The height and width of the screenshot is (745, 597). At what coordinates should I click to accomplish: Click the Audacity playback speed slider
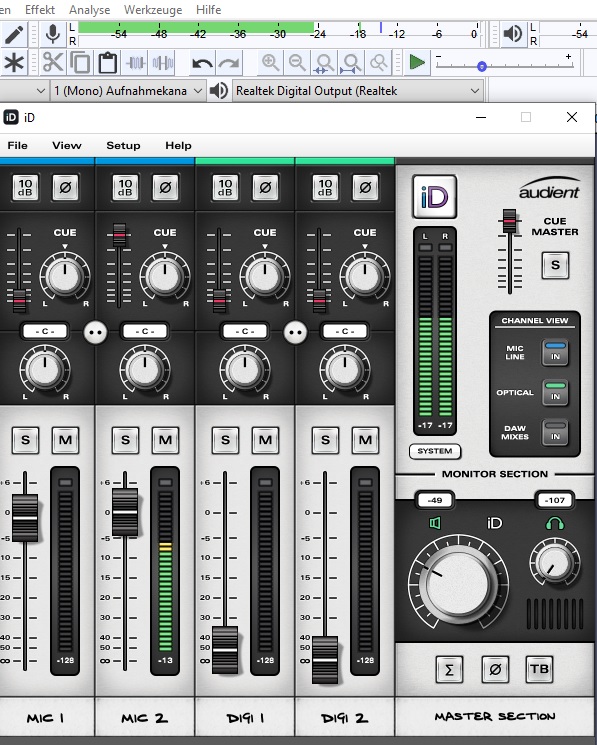(x=504, y=67)
